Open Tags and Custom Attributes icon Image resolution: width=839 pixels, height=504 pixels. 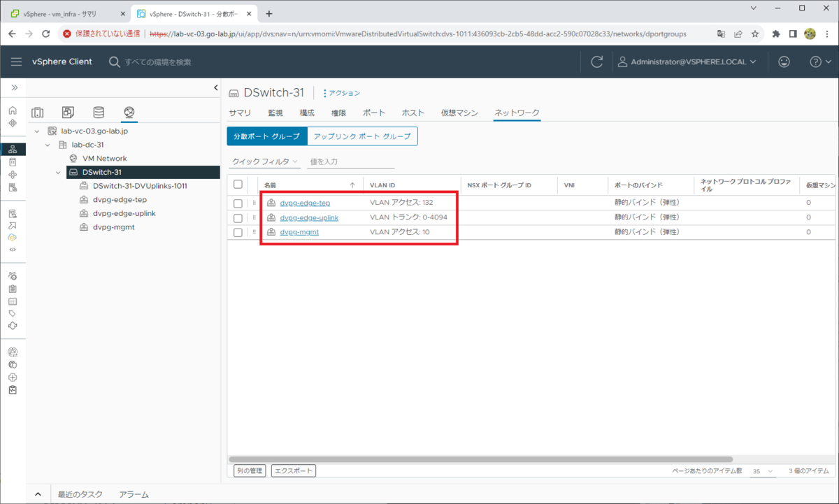13,313
